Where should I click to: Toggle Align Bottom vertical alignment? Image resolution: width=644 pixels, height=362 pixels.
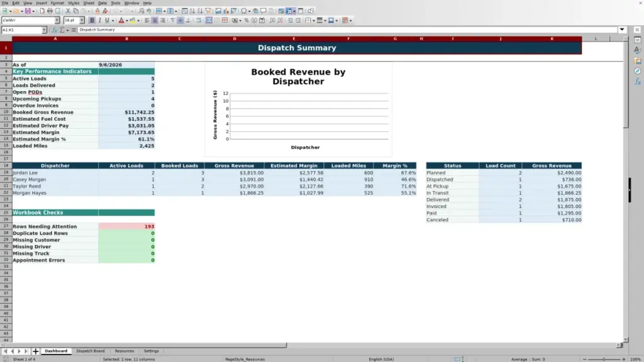[x=188, y=20]
